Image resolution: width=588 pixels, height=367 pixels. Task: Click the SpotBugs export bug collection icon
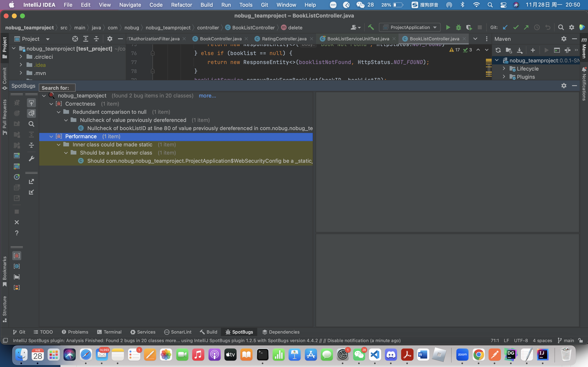(31, 181)
